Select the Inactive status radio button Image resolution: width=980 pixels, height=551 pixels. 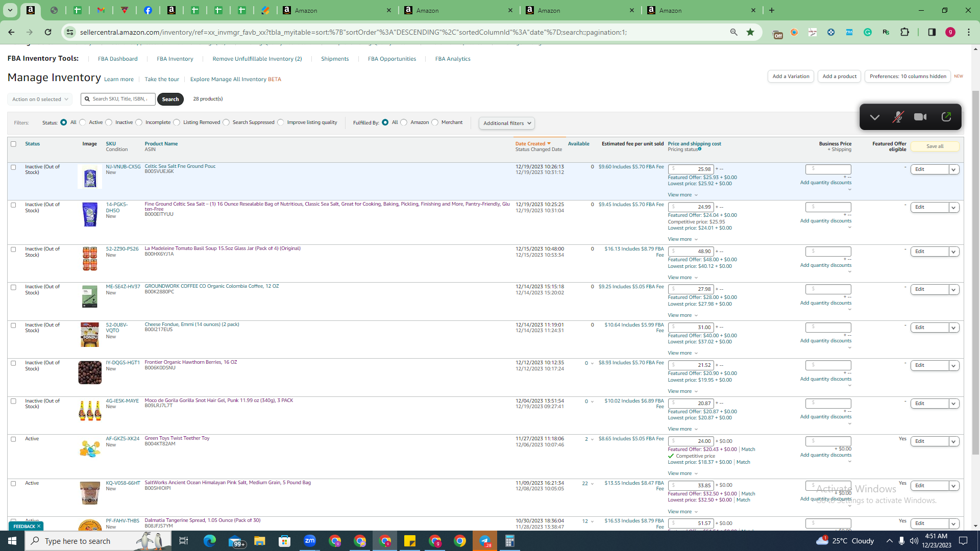coord(109,122)
